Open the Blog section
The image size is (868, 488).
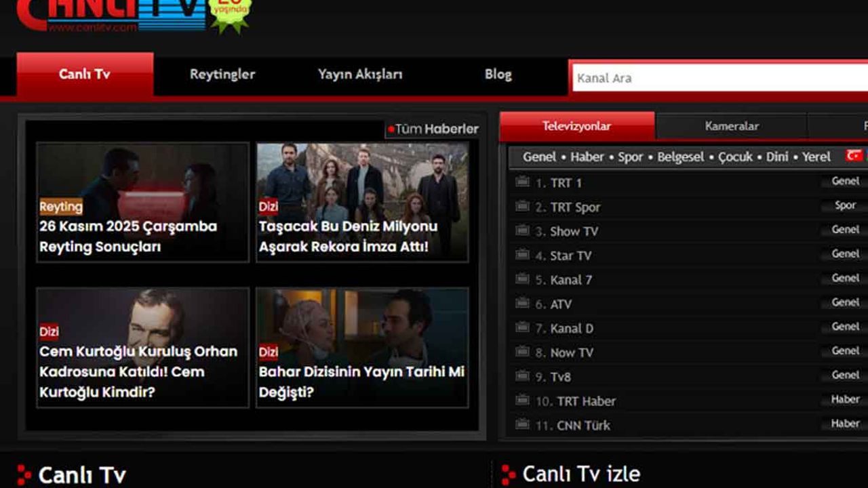click(x=498, y=75)
